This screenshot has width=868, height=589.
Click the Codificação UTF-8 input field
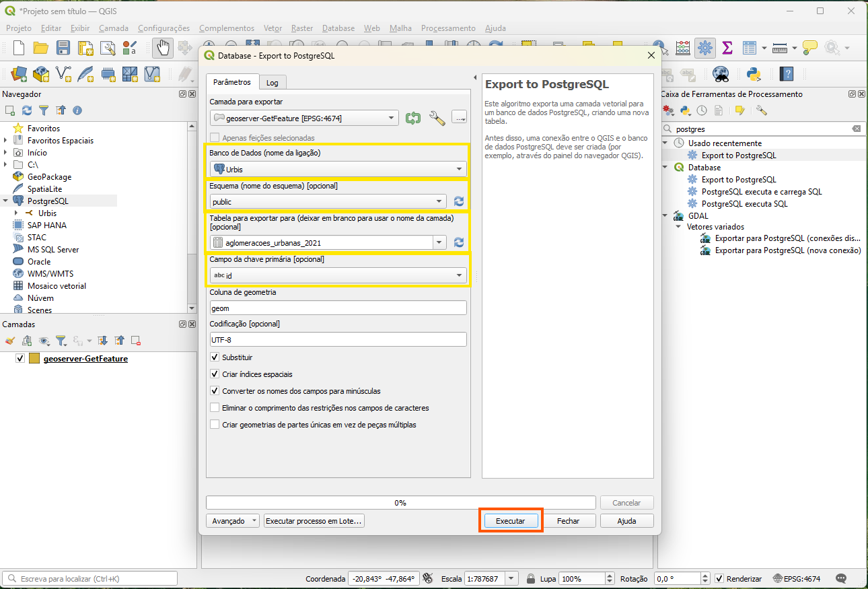click(x=338, y=339)
